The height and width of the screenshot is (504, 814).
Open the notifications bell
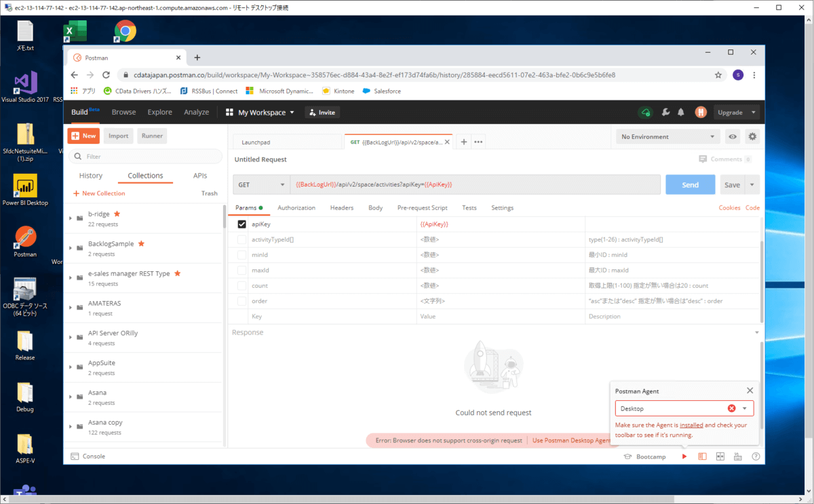point(680,113)
